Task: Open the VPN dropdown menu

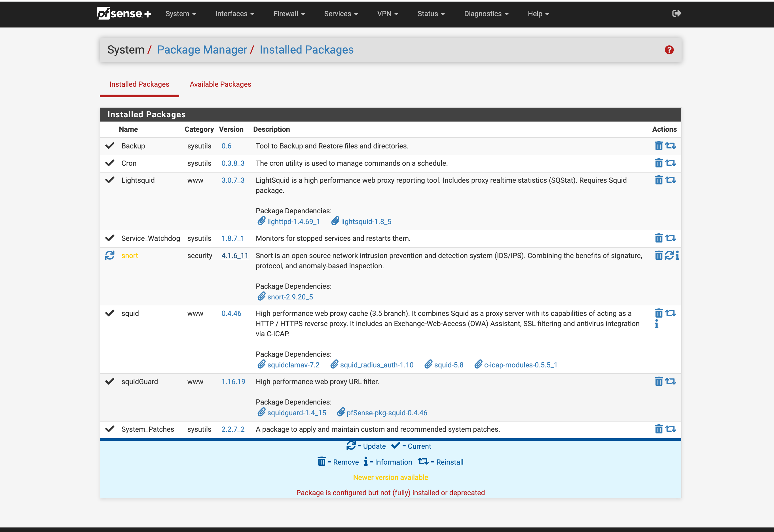Action: click(x=387, y=14)
